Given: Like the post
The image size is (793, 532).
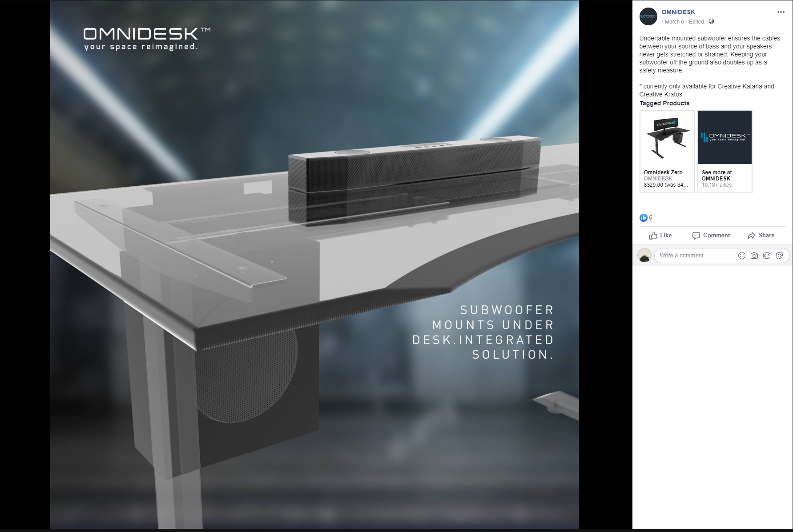Looking at the screenshot, I should point(660,236).
